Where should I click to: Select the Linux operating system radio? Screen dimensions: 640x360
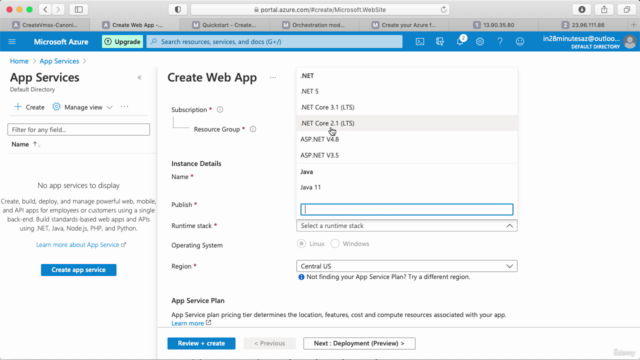click(x=301, y=244)
